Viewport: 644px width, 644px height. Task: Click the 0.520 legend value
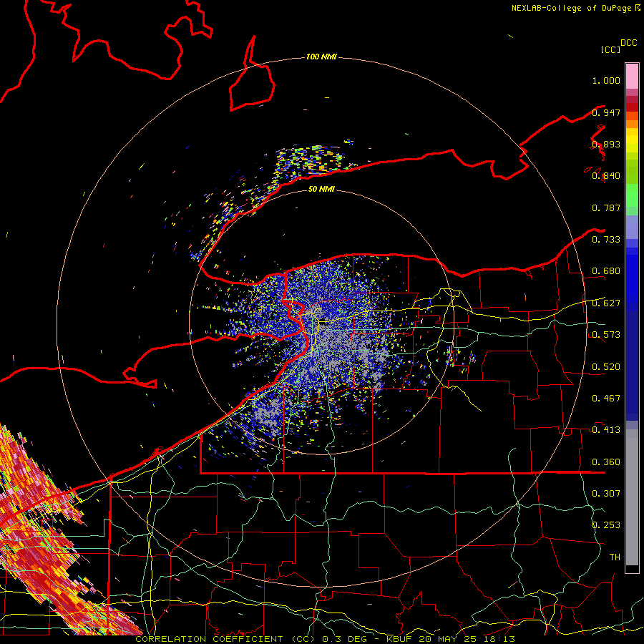tap(606, 367)
